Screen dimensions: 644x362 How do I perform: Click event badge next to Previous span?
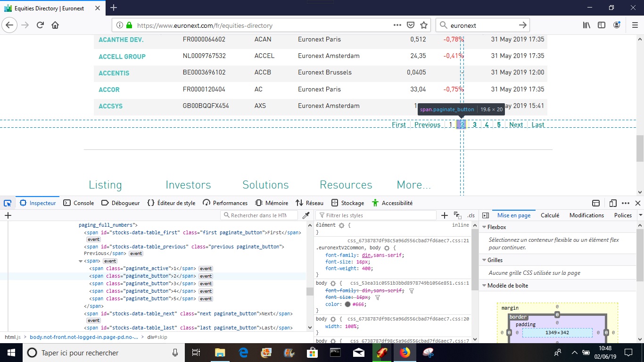[x=136, y=254]
